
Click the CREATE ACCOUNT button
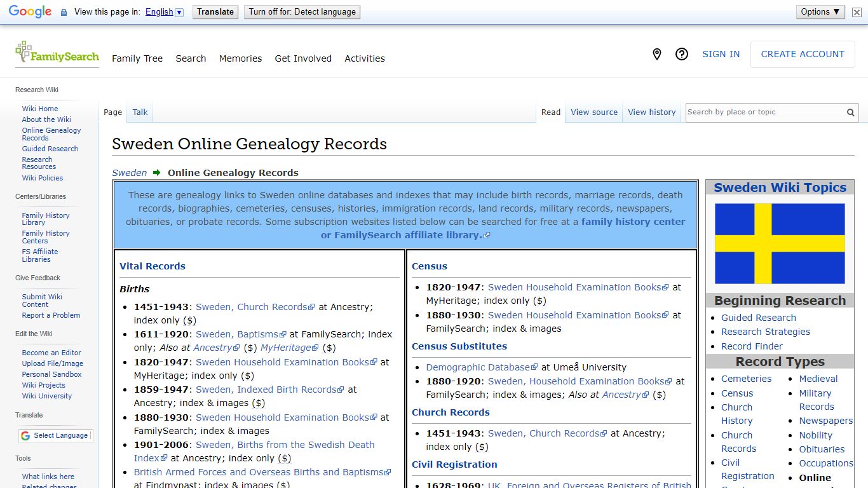[x=803, y=54]
